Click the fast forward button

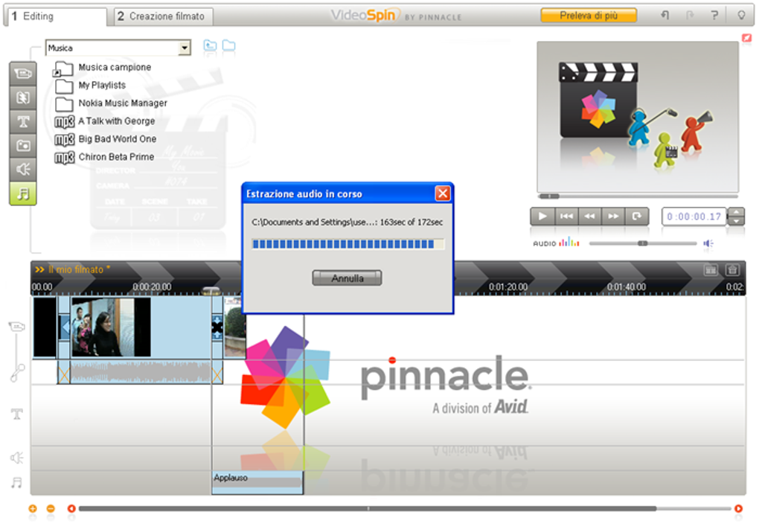coord(613,217)
